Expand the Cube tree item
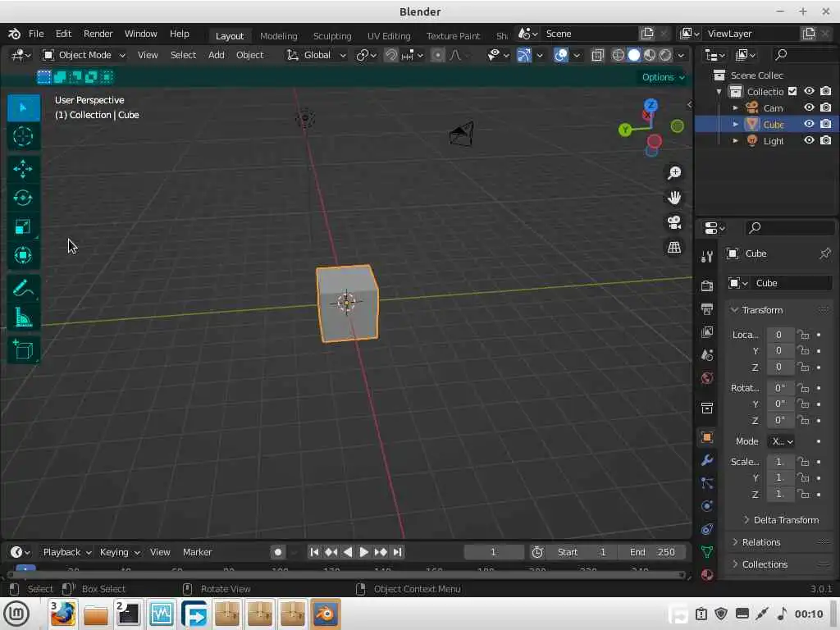The height and width of the screenshot is (630, 840). click(x=736, y=125)
